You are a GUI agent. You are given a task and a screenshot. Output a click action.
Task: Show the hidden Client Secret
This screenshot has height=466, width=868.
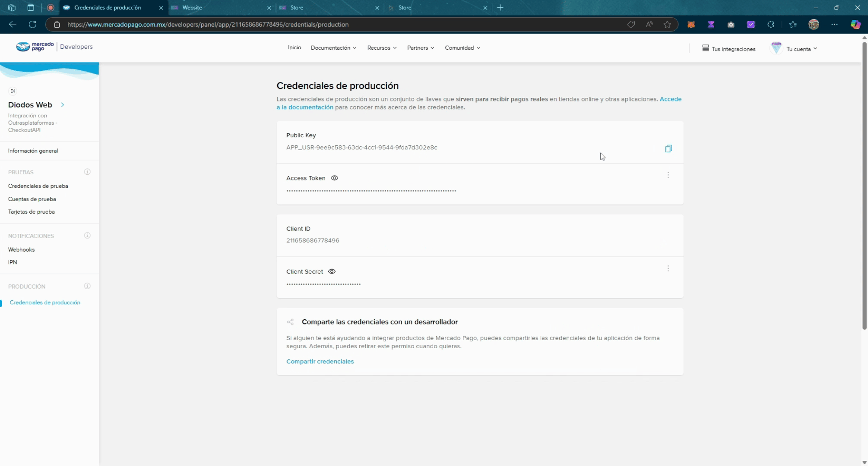(x=332, y=272)
